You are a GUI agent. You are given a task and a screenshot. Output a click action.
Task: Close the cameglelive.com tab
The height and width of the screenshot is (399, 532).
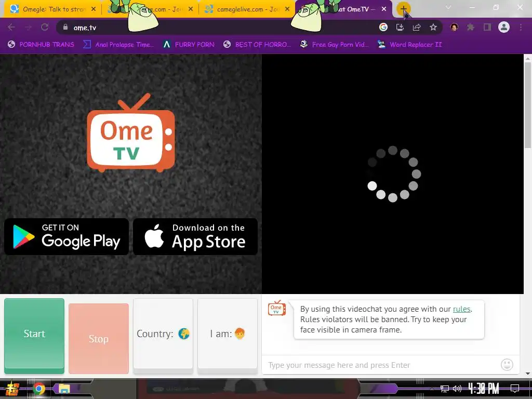[287, 9]
